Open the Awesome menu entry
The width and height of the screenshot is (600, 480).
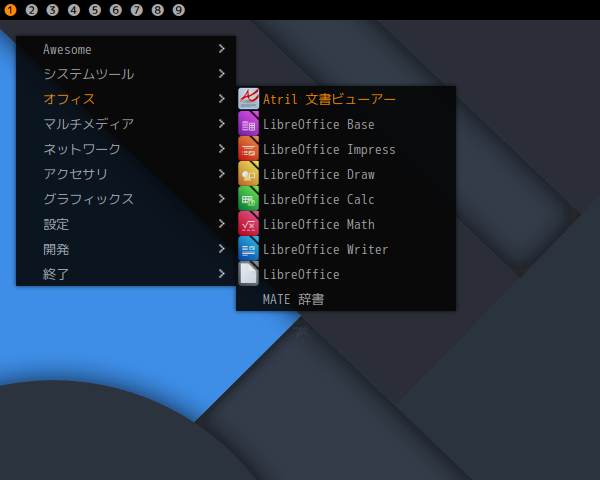coord(126,49)
